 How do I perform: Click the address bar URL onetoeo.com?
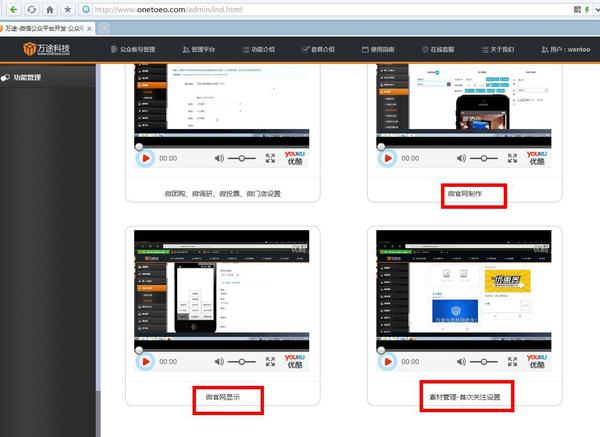168,10
